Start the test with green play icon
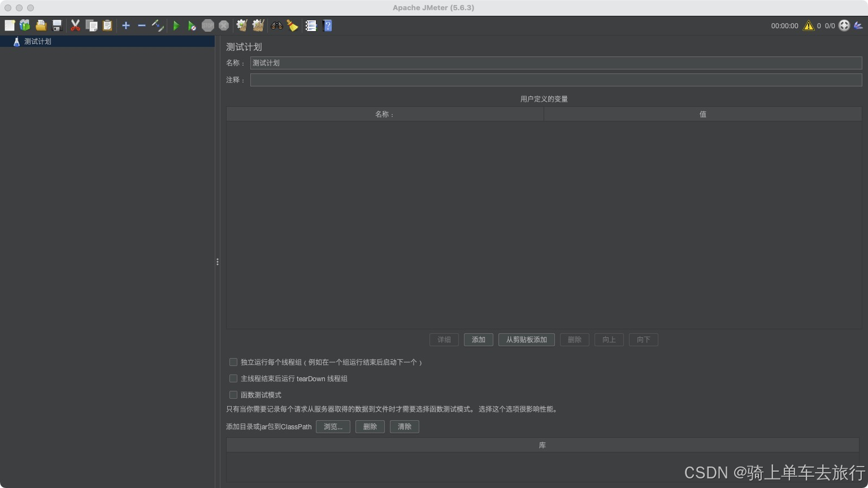Viewport: 868px width, 488px height. 176,25
